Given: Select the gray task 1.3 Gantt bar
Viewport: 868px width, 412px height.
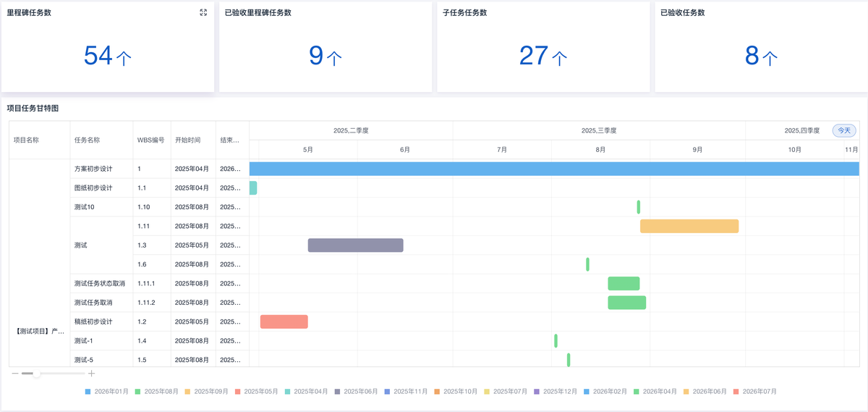Looking at the screenshot, I should click(x=356, y=245).
